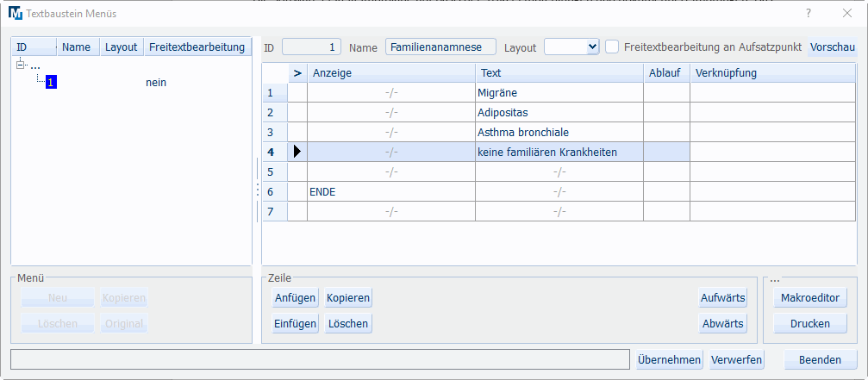Click the Ablauf column header
This screenshot has height=380, width=868.
click(x=666, y=72)
